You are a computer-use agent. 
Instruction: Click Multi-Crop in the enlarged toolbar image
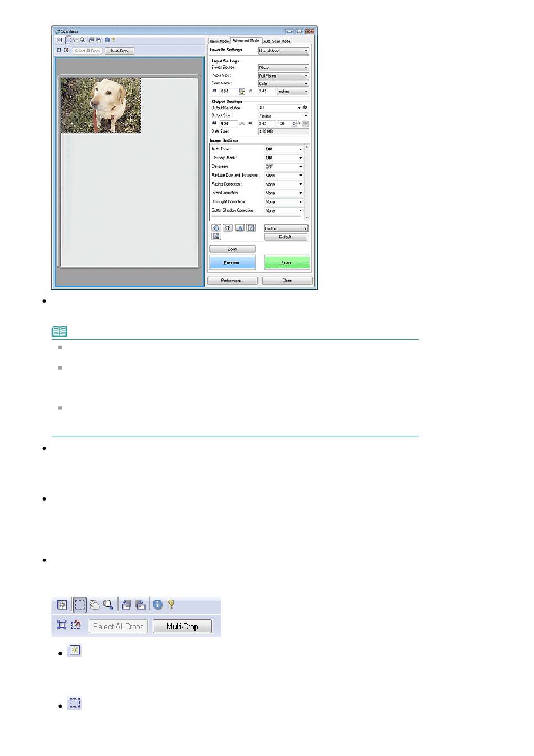[183, 627]
